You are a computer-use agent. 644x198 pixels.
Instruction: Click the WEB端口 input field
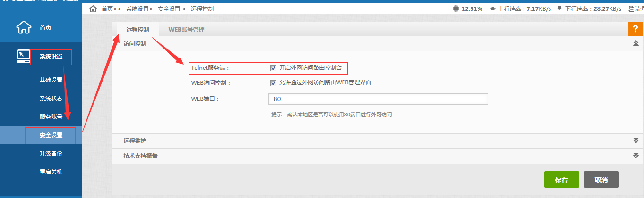pos(378,99)
